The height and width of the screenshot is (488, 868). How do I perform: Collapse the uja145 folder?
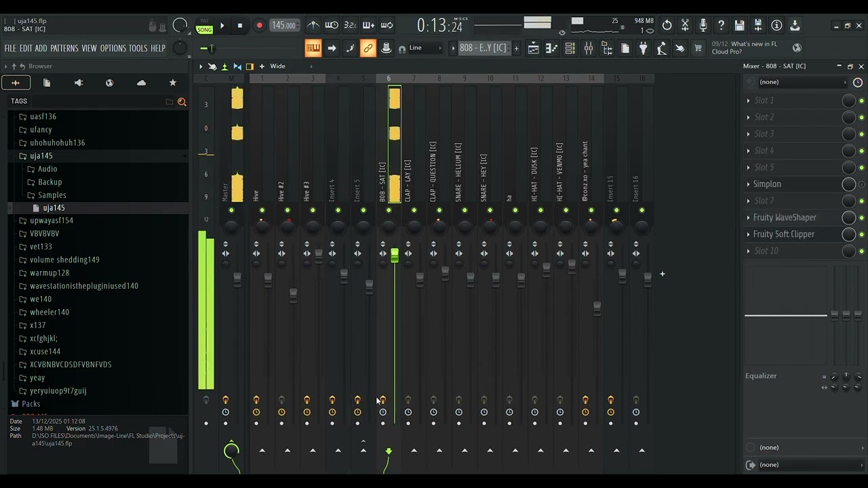pyautogui.click(x=41, y=156)
